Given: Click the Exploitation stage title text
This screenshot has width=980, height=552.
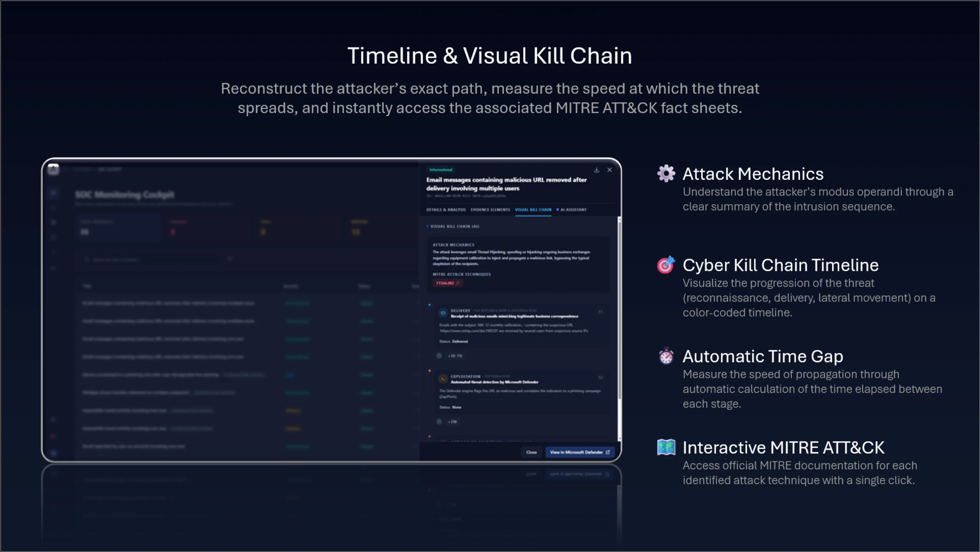Looking at the screenshot, I should click(495, 382).
